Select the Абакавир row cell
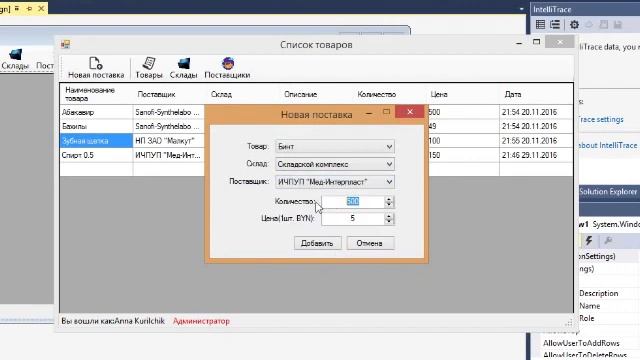Image resolution: width=640 pixels, height=360 pixels. click(96, 112)
